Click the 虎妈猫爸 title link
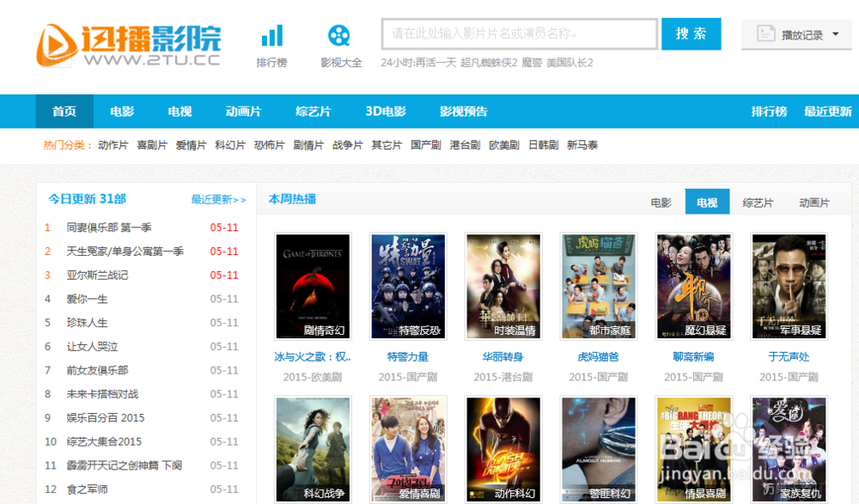Viewport: 859px width, 504px height. [x=598, y=357]
